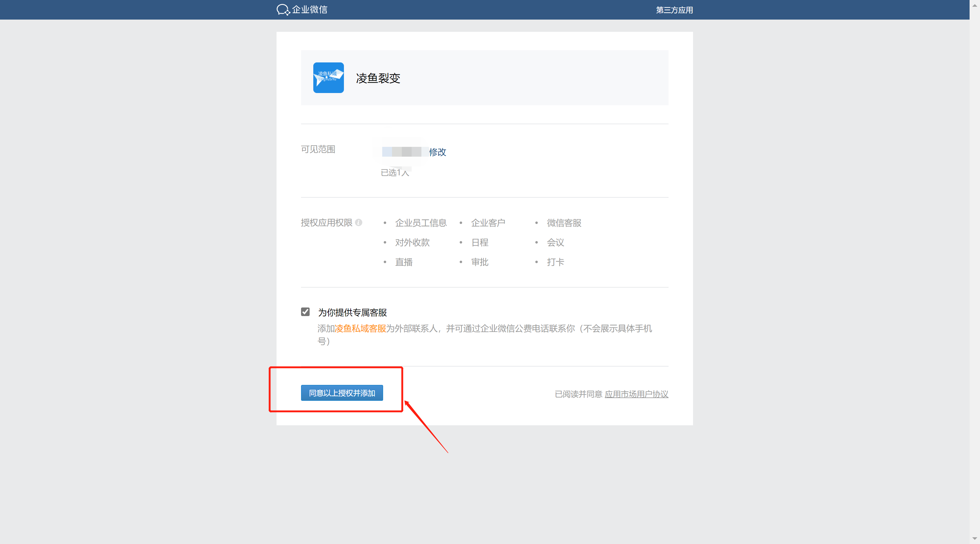The width and height of the screenshot is (980, 544).
Task: Click 修改 to change visible range
Action: click(438, 152)
